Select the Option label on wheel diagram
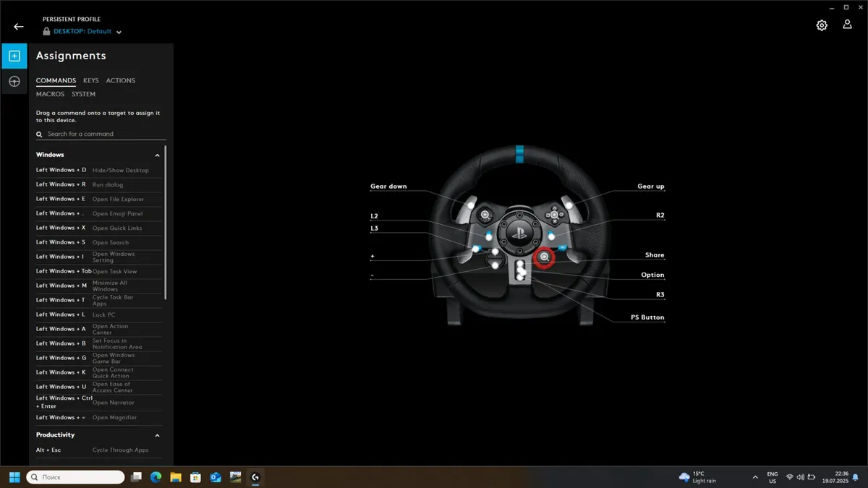This screenshot has width=868, height=488. [x=652, y=275]
